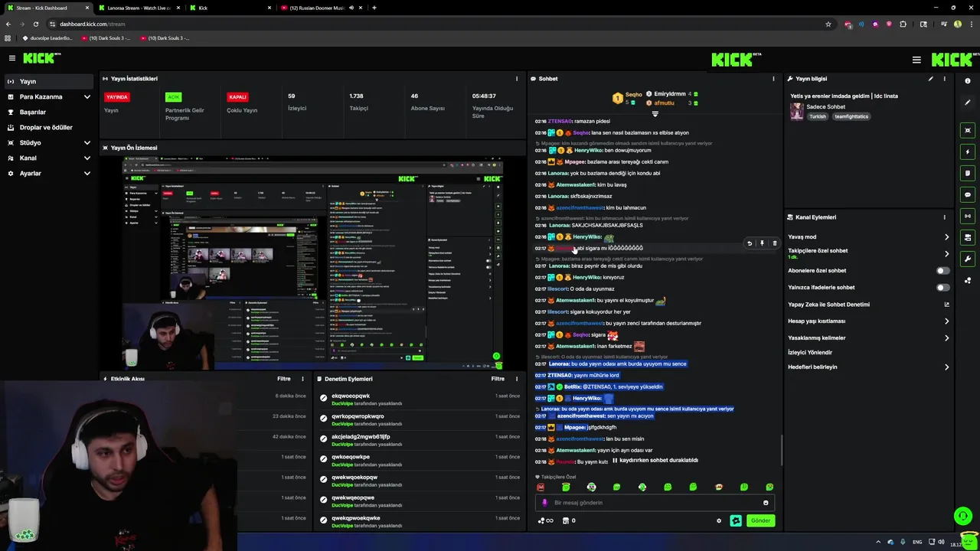Click purple microphone icon in message box
The image size is (980, 551).
click(x=545, y=503)
